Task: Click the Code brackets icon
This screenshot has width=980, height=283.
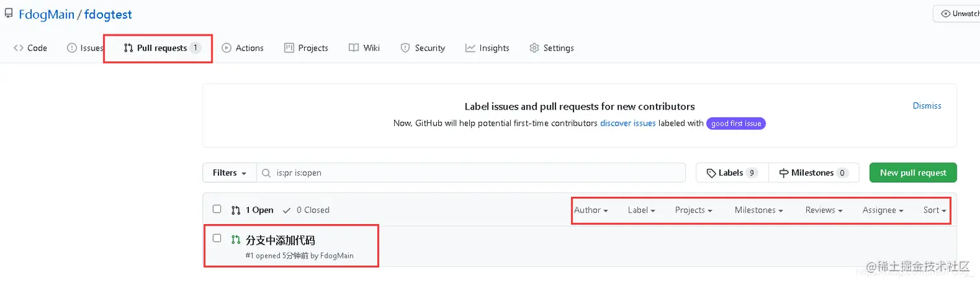Action: pyautogui.click(x=19, y=48)
